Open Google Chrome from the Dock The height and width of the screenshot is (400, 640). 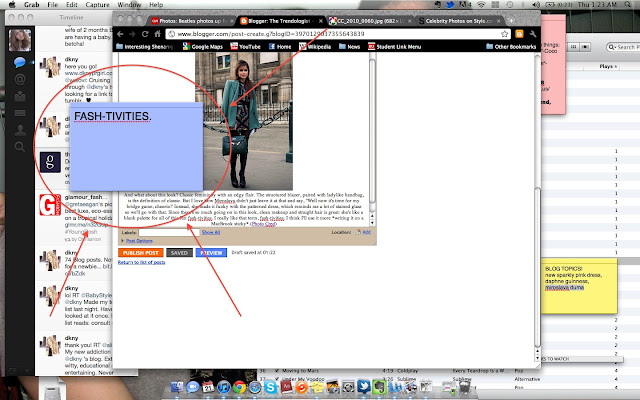tap(239, 387)
